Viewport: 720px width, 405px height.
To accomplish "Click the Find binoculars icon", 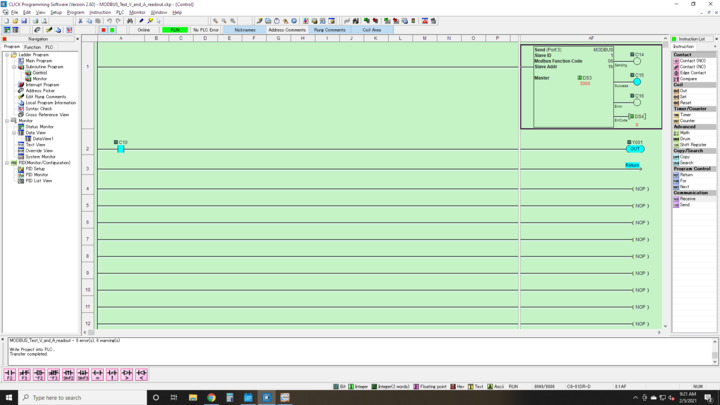I will click(x=130, y=21).
